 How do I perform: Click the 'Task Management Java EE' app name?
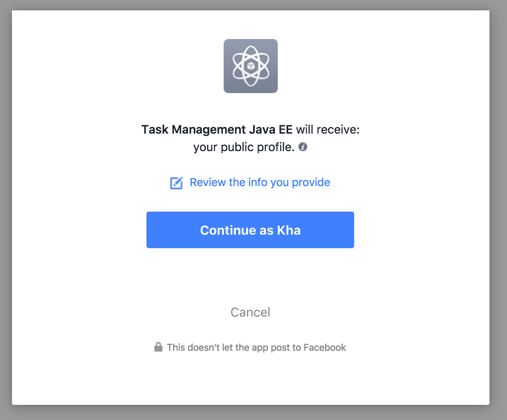(x=217, y=130)
